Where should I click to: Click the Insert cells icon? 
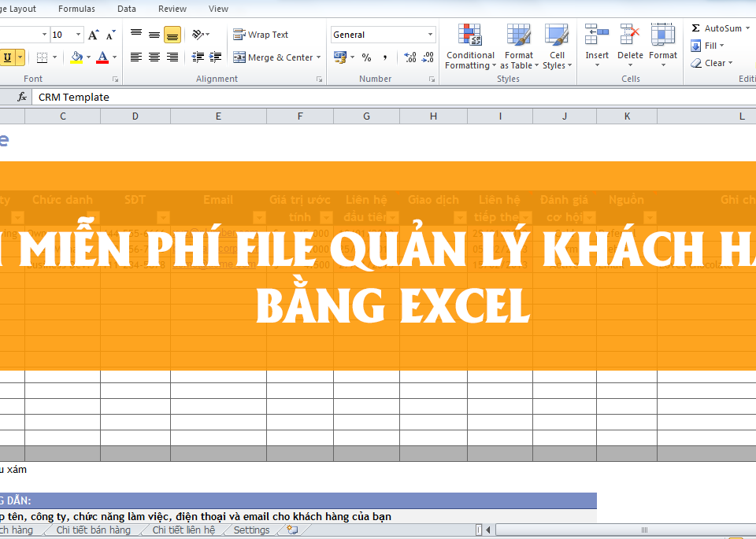(597, 46)
